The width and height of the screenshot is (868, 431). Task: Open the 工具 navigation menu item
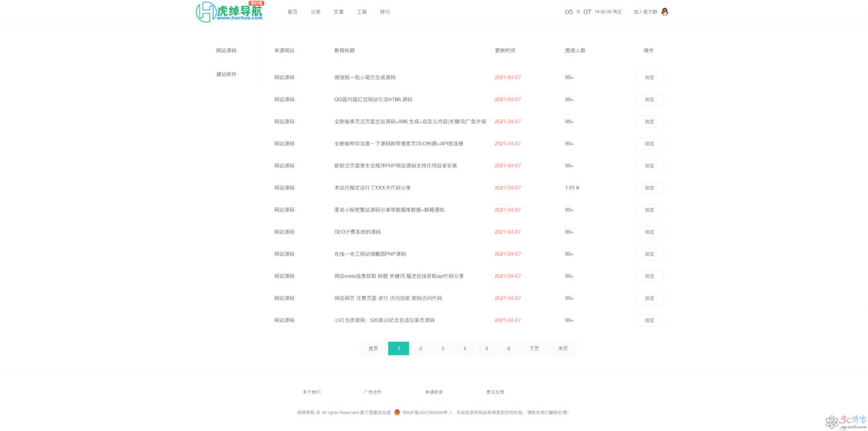(362, 12)
